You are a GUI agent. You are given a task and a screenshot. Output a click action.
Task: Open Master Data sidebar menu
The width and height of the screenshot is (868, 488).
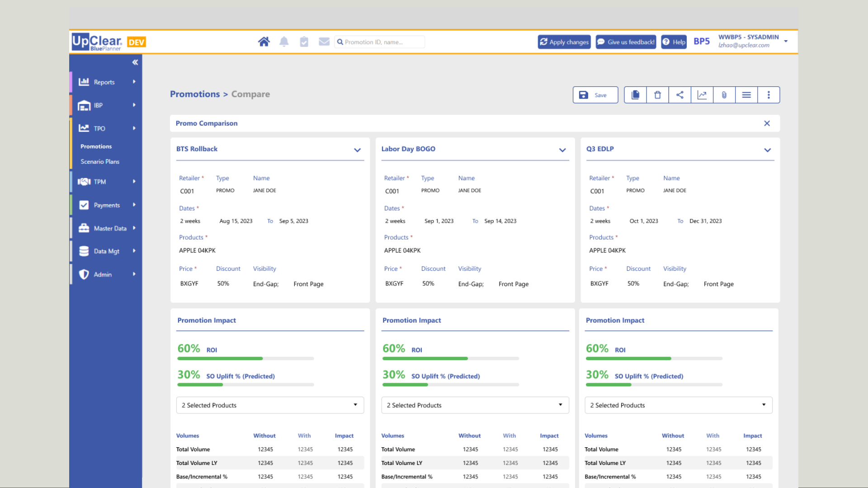106,228
